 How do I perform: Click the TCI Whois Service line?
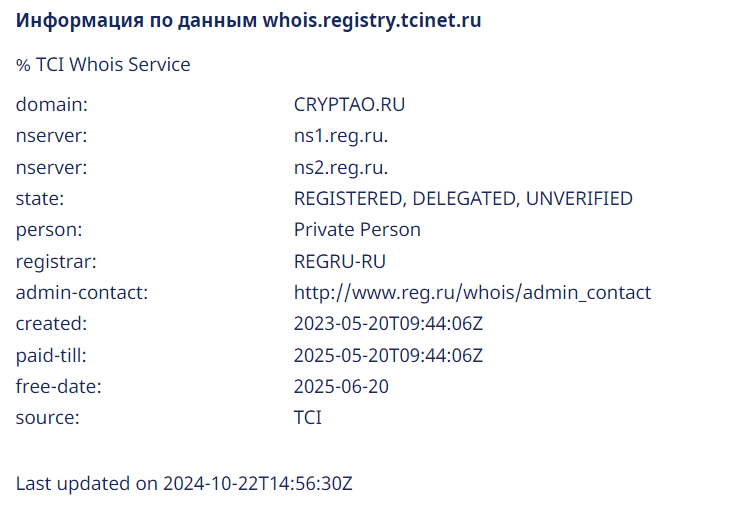[103, 65]
